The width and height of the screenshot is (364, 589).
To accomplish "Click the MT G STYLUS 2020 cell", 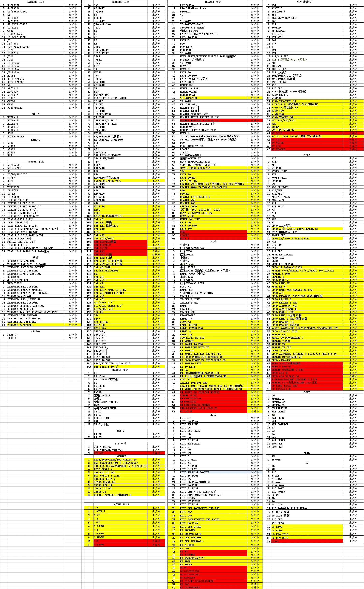I will click(x=213, y=574).
